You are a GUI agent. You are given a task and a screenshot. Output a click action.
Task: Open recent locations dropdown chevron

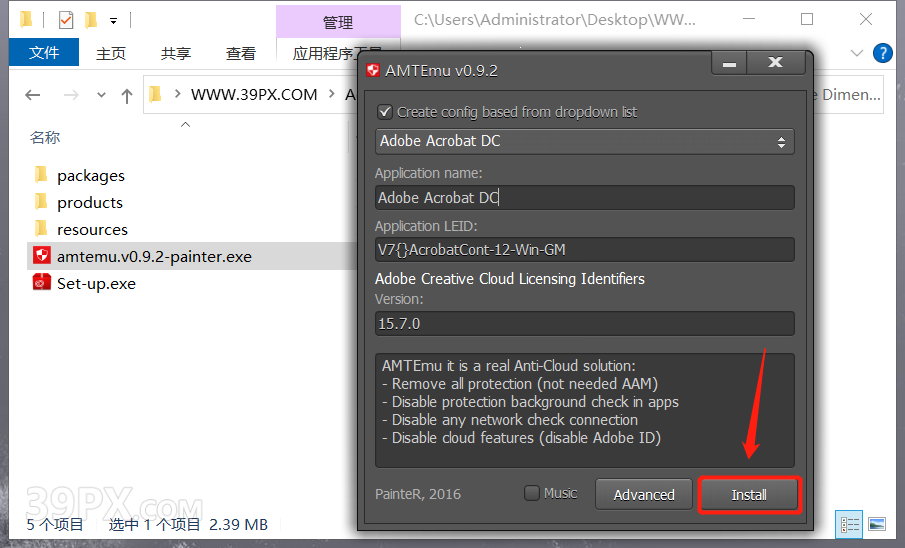102,95
